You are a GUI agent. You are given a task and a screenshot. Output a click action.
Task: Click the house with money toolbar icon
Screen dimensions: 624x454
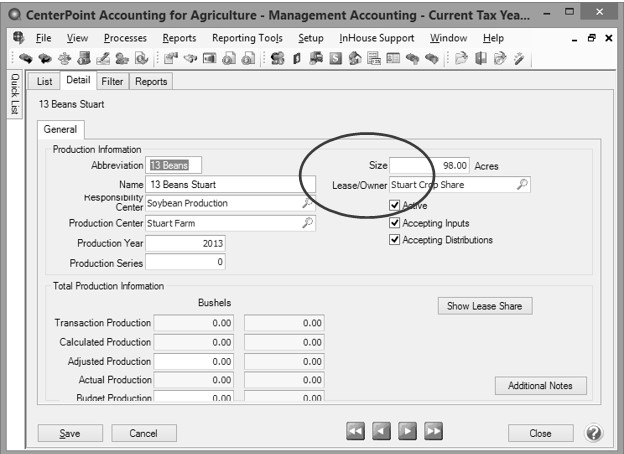point(355,59)
